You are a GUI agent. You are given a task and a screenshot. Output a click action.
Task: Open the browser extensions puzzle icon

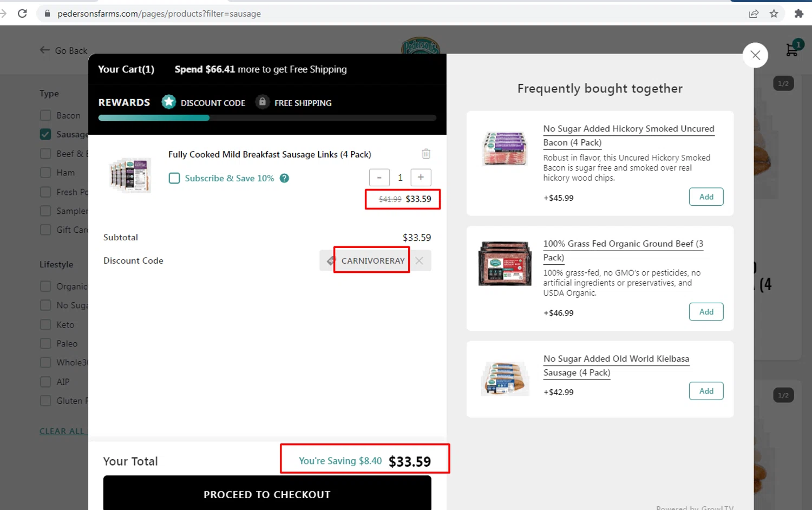tap(799, 14)
